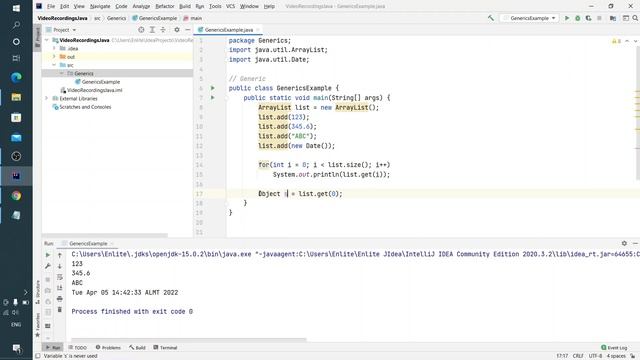Click the Windows Start button
This screenshot has width=640, height=360.
[16, 8]
